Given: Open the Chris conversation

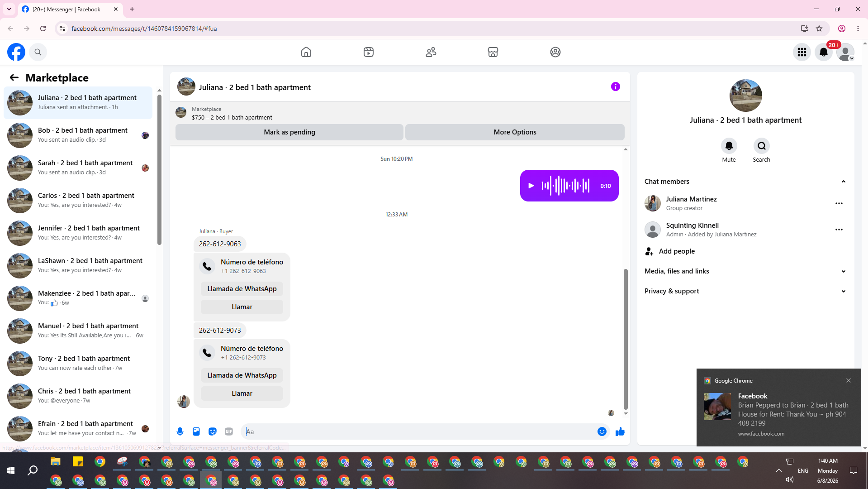Looking at the screenshot, I should click(78, 396).
